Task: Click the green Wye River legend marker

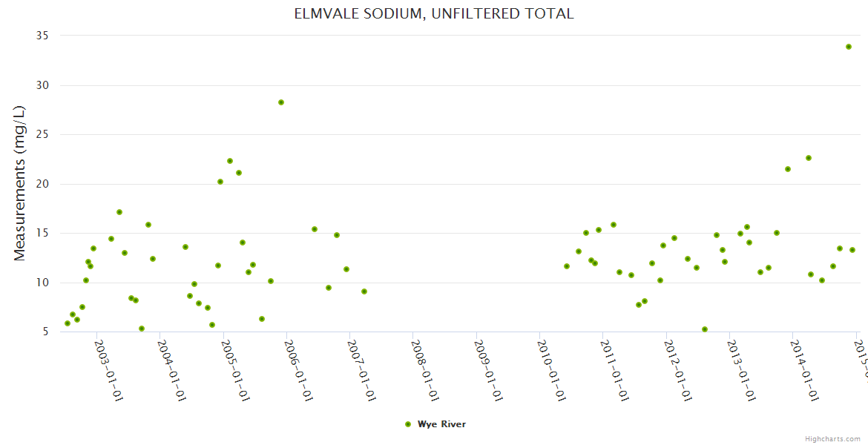Action: point(408,424)
